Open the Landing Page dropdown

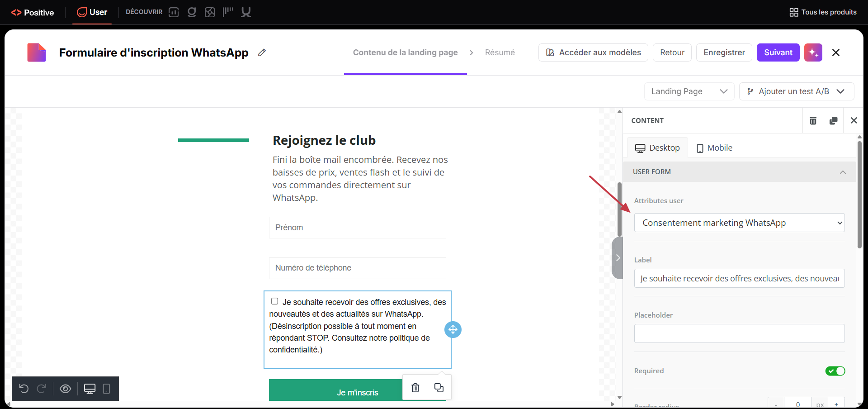point(689,91)
